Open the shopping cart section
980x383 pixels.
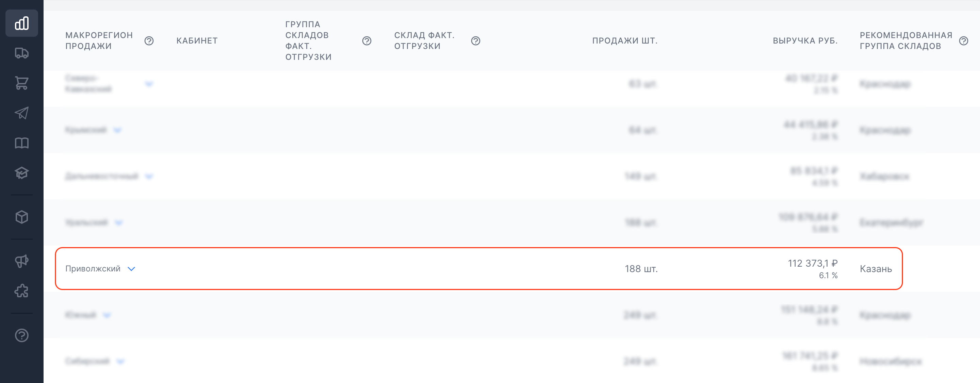click(22, 83)
